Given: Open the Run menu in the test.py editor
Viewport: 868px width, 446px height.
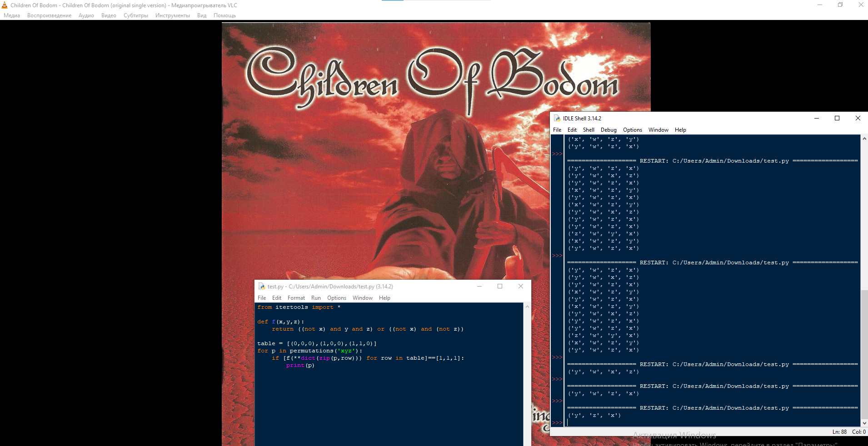Looking at the screenshot, I should 316,298.
